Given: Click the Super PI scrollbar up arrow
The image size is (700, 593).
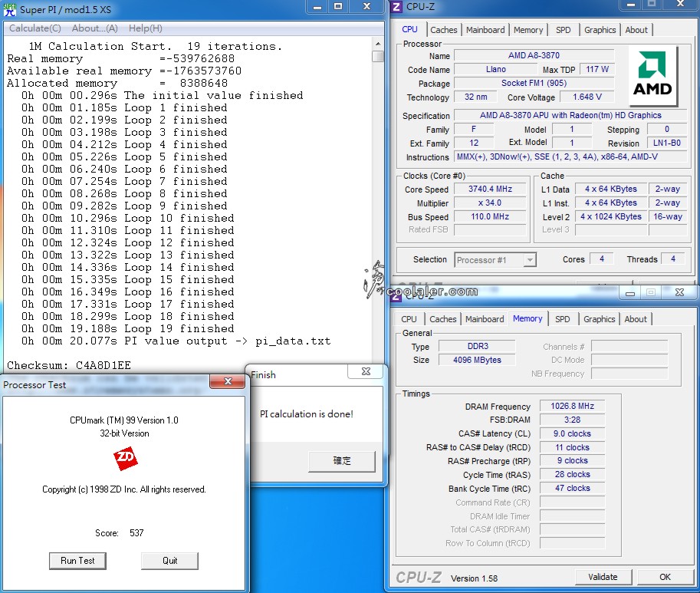Looking at the screenshot, I should (378, 44).
